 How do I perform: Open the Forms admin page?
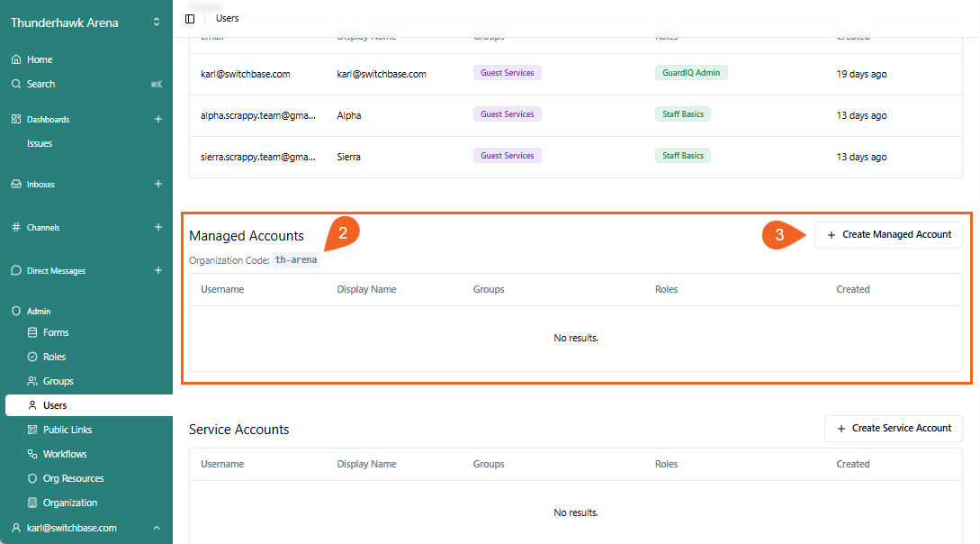[x=56, y=332]
